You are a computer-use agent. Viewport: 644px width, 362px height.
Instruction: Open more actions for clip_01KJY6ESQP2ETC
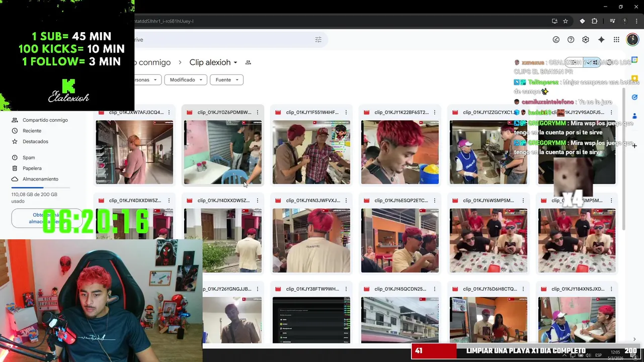435,201
